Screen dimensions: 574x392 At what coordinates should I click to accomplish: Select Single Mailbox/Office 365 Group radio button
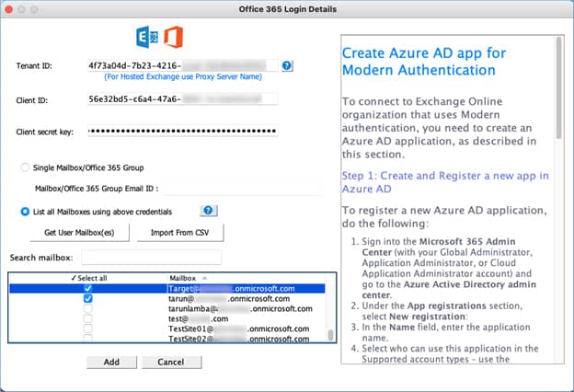coord(25,167)
